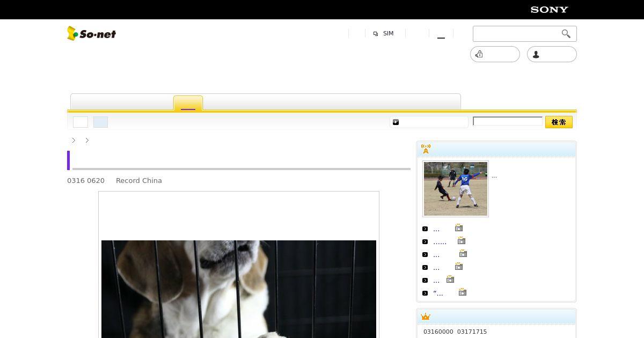Visit the SONY brand logo link
Viewport: 644px width, 338px height.
click(549, 10)
